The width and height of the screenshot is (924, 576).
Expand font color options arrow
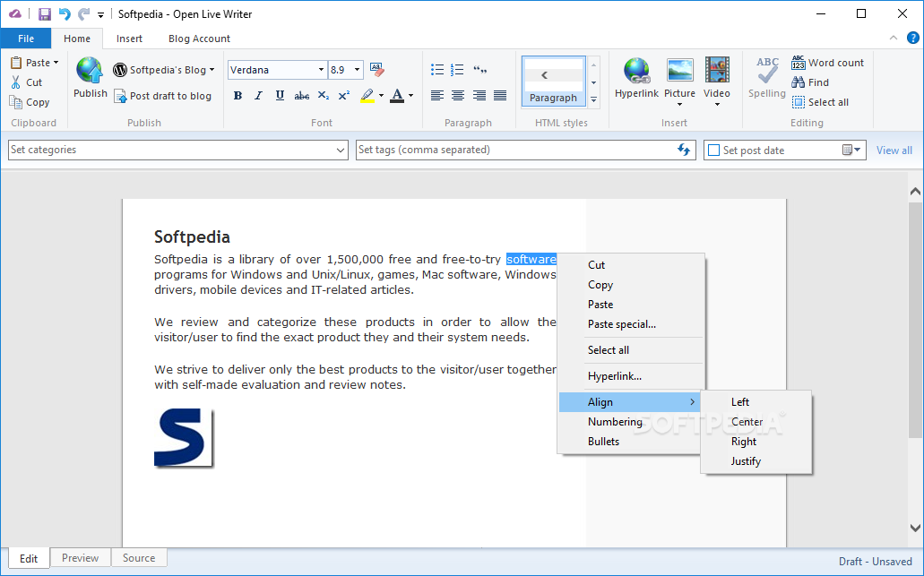pyautogui.click(x=410, y=96)
